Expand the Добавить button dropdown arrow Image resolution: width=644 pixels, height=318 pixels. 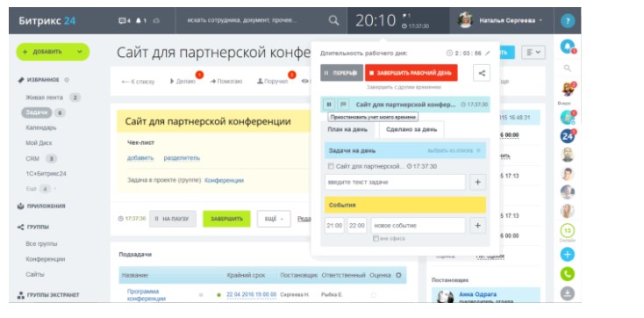79,52
